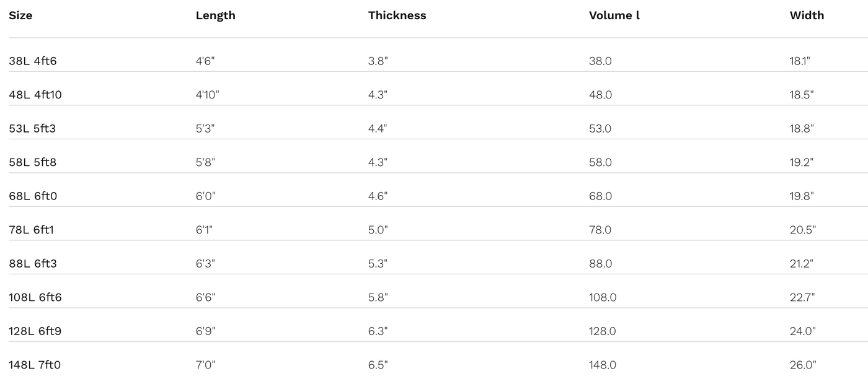Choose the 88L 6ft3 size row label
868x384 pixels.
tap(33, 264)
